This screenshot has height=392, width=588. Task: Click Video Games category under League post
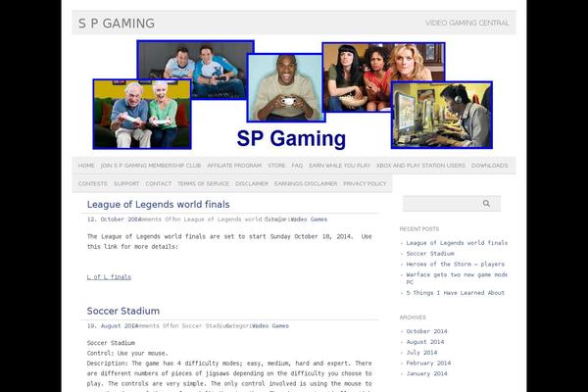tap(309, 220)
